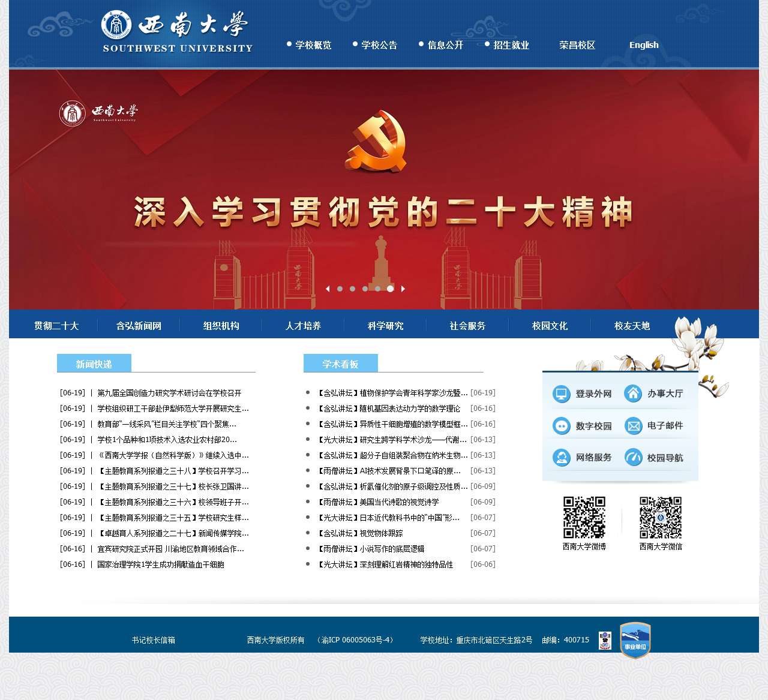Open lecture 植物保护学会青年科学家沙龙

[x=392, y=393]
